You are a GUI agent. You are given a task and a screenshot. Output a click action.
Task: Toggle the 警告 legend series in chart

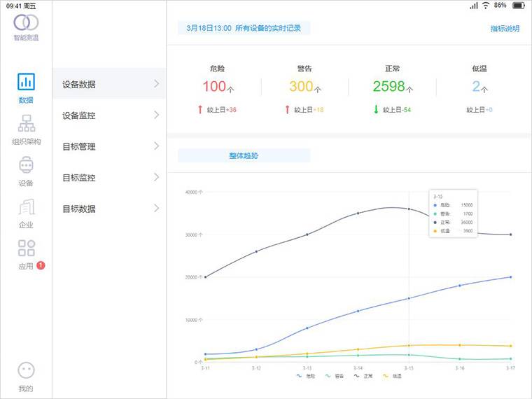click(335, 376)
